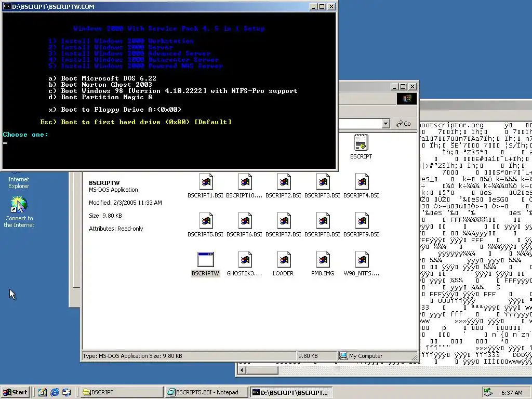Image resolution: width=532 pixels, height=399 pixels.
Task: Select the BSCRIPT8.BSI file icon
Action: tap(323, 220)
